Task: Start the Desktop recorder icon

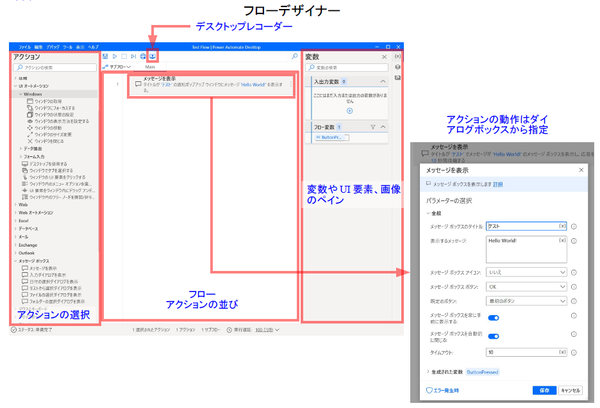Action: point(152,56)
